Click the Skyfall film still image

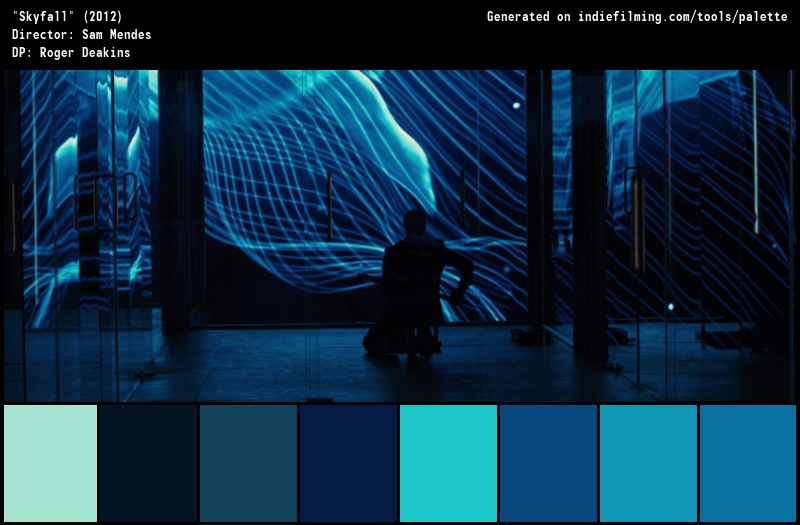click(x=400, y=236)
